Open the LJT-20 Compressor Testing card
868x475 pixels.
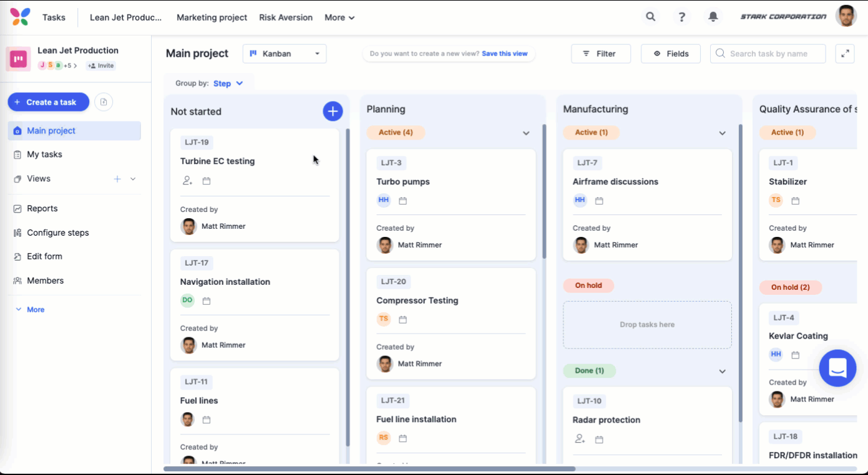(x=451, y=324)
